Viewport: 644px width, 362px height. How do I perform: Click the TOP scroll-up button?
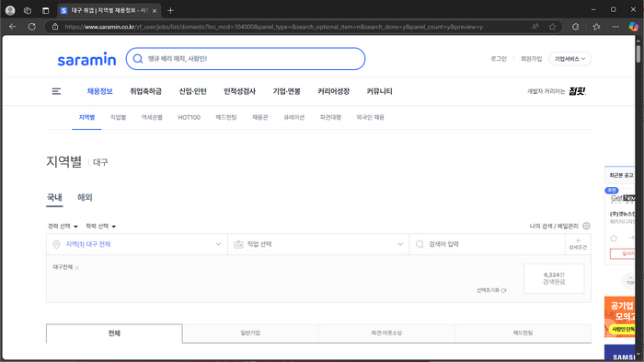(629, 281)
